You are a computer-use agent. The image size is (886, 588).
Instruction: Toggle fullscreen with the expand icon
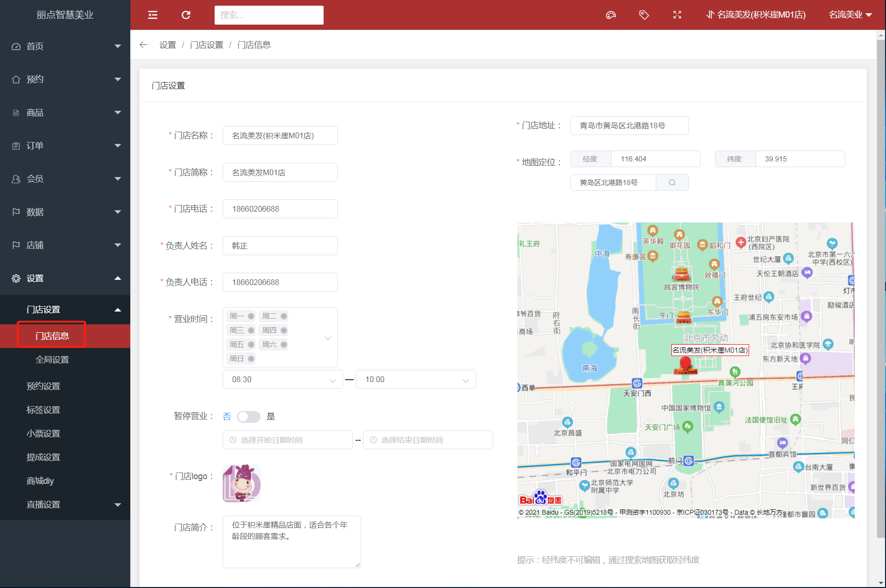(677, 15)
